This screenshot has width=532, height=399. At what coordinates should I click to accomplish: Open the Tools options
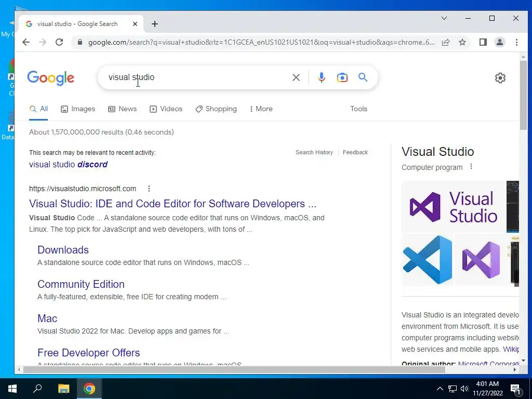click(x=358, y=109)
